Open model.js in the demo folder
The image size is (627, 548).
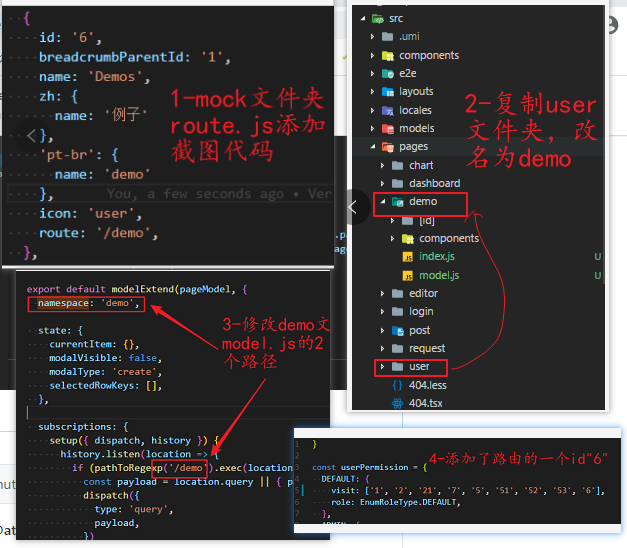[439, 275]
